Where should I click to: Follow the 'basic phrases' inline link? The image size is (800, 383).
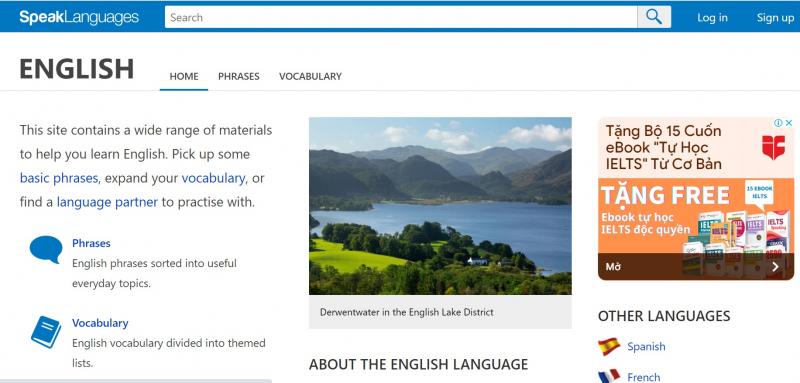59,178
